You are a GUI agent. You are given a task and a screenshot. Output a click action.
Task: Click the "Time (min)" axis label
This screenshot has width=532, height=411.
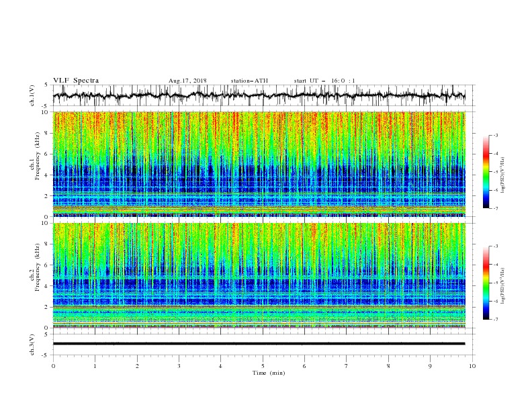(x=269, y=373)
